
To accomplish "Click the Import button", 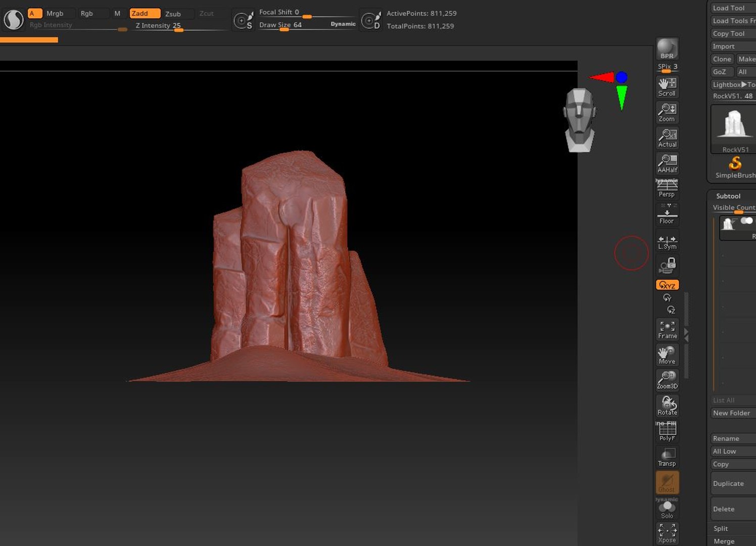I will coord(733,46).
